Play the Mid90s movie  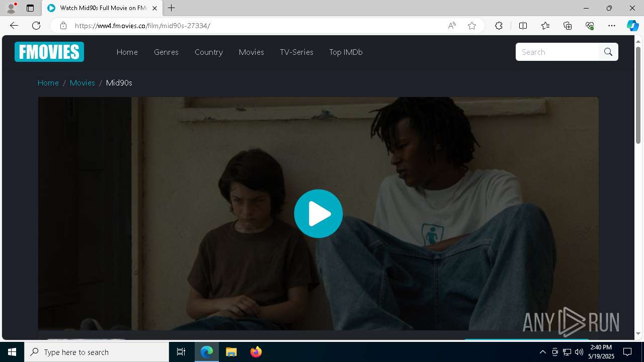point(318,214)
